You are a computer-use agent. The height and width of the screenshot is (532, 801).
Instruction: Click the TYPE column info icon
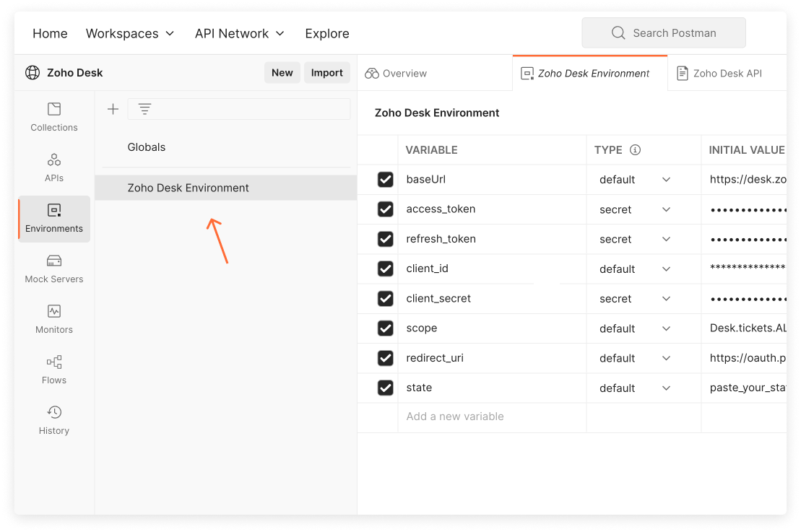pyautogui.click(x=635, y=149)
